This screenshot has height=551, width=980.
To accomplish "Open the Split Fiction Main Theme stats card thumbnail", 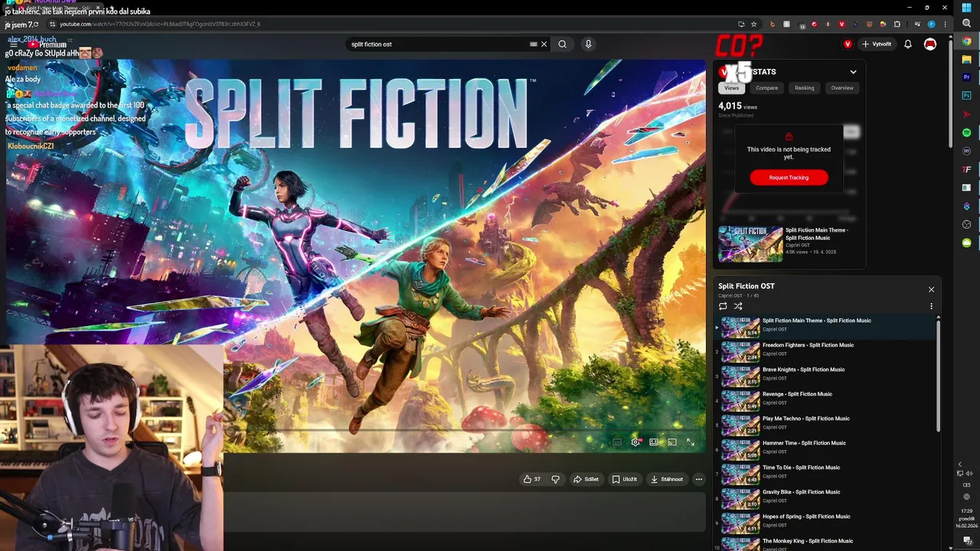I will tap(750, 243).
